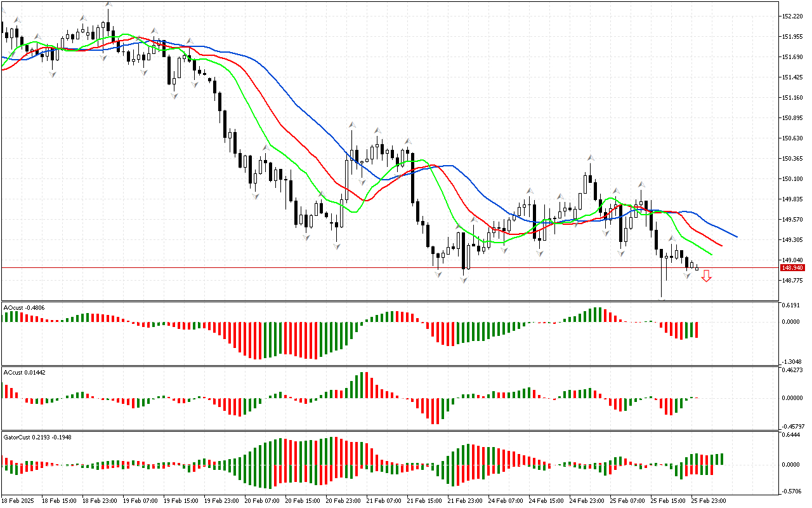Click the 24 Feb 23:00 time label
This screenshot has width=812, height=508.
586,501
